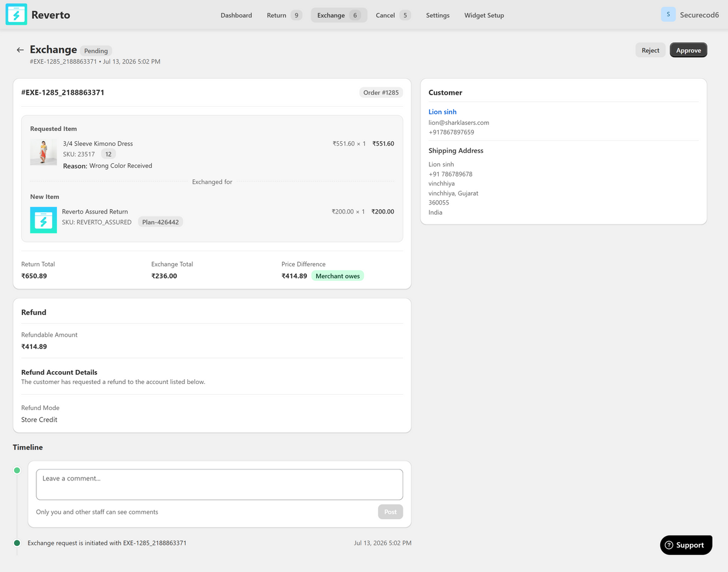Click the Leave a comment field
This screenshot has width=728, height=572.
coord(219,485)
